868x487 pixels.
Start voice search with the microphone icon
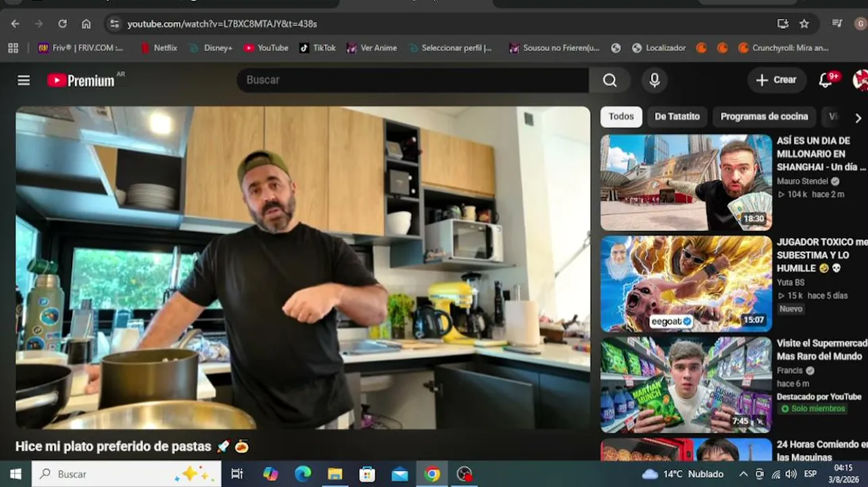(x=654, y=80)
